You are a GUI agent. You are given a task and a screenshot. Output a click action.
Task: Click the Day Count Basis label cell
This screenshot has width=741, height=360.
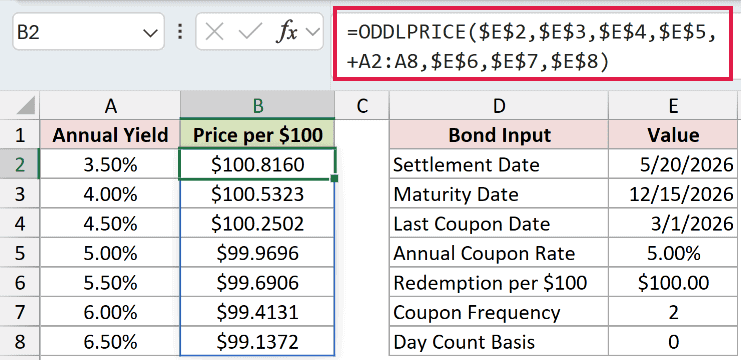click(x=499, y=342)
